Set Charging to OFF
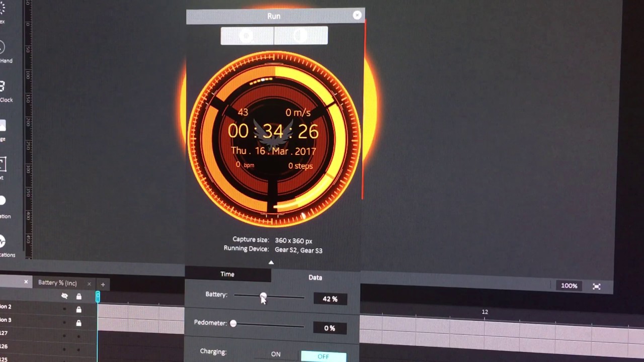Screen dimensions: 644x362 (x=324, y=356)
